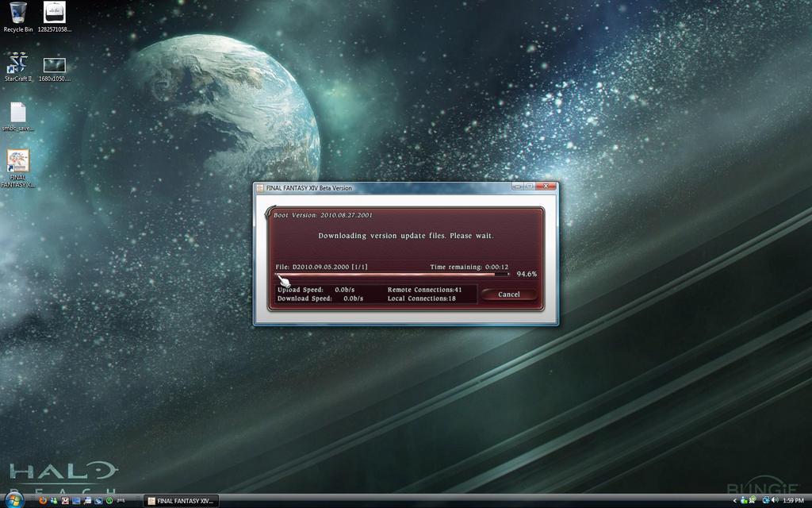Open the Recycle Bin desktop icon

(x=17, y=16)
